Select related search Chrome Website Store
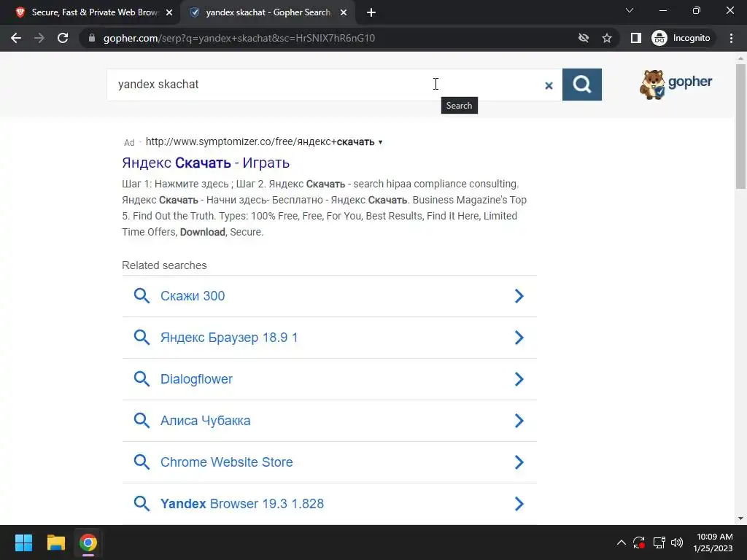The width and height of the screenshot is (747, 560). [x=329, y=462]
